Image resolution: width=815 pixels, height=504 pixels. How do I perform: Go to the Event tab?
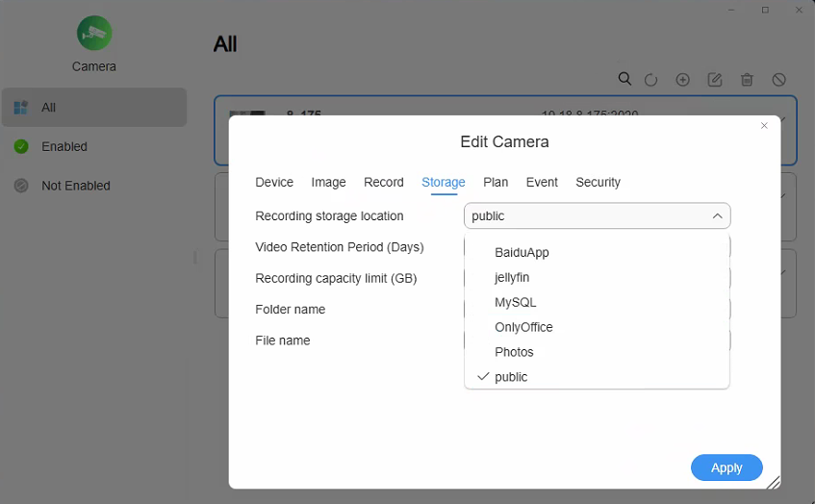pos(542,182)
